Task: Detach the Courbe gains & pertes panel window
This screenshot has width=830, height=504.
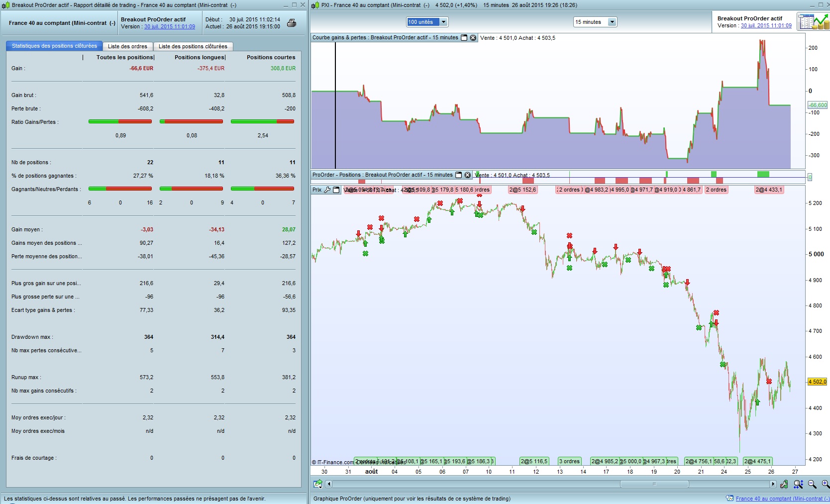Action: click(x=464, y=38)
